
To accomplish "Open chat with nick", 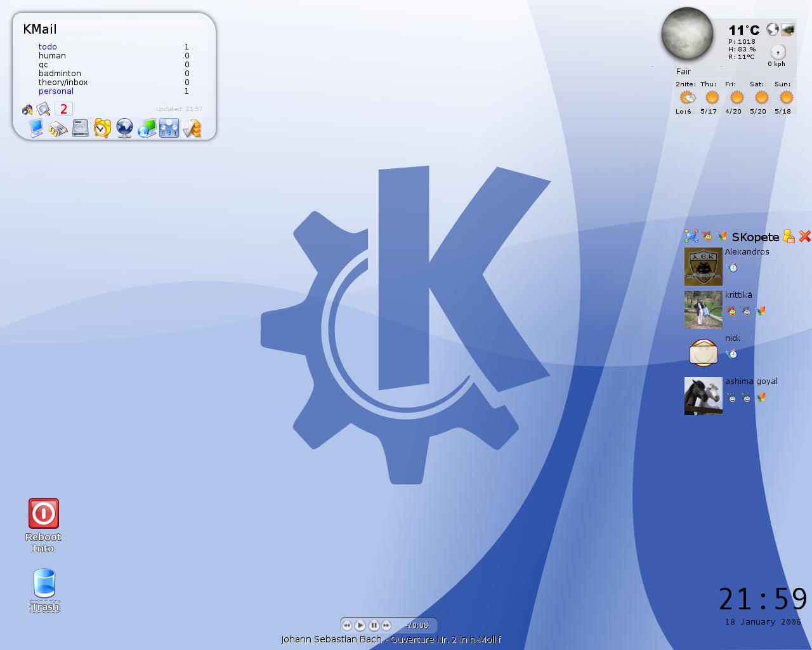I will [733, 338].
